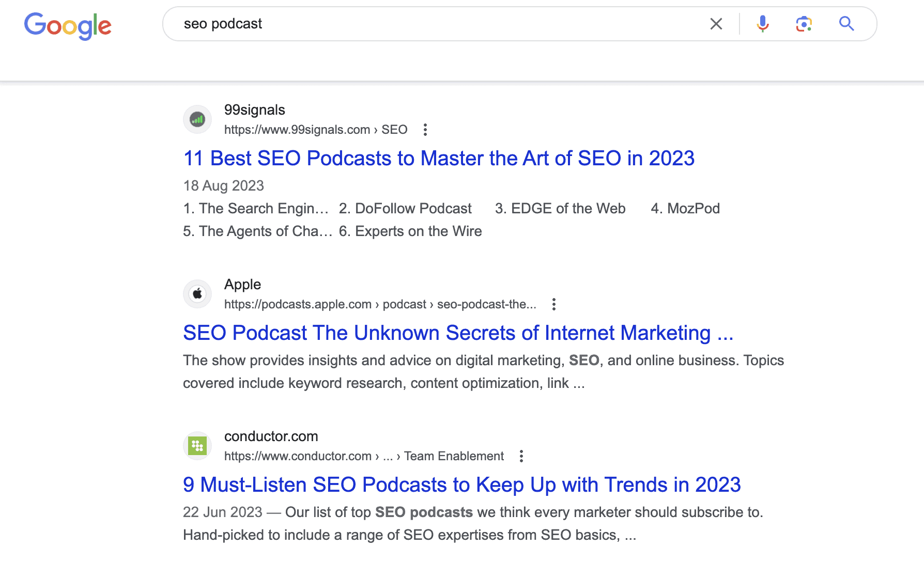Click the '6. Experts on the Wire' list item
This screenshot has width=924, height=562.
click(410, 231)
